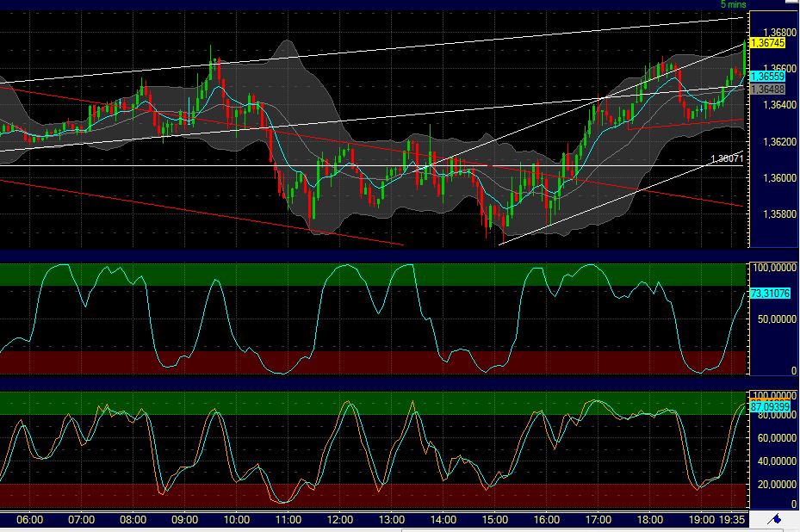Click the 1,35800 price scale label
The width and height of the screenshot is (800, 532).
(779, 214)
